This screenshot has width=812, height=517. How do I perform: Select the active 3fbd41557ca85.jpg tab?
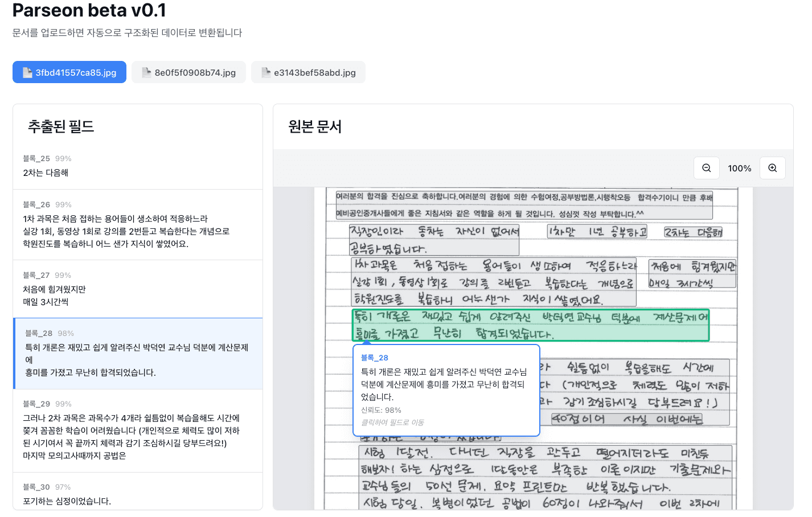click(x=69, y=72)
